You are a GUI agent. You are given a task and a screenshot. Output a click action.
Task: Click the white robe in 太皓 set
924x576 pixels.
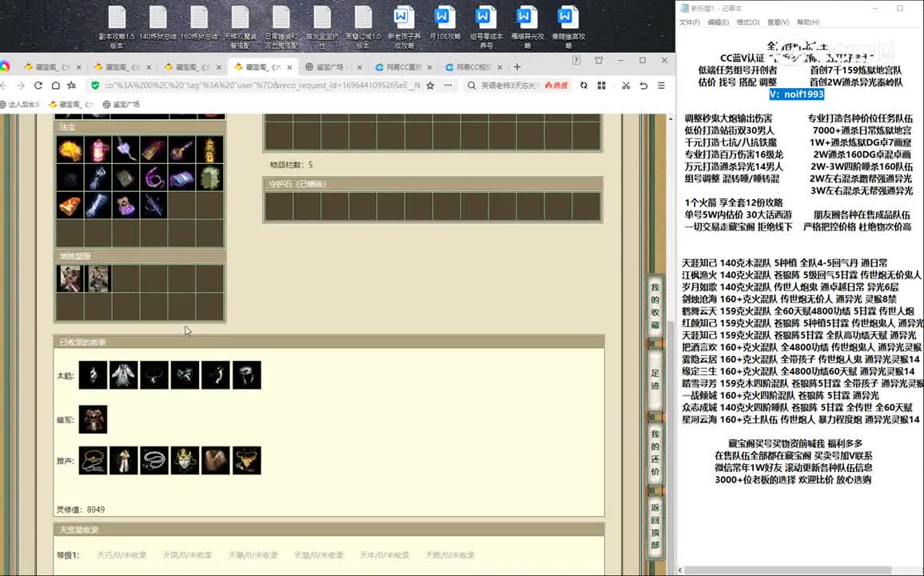pyautogui.click(x=124, y=375)
